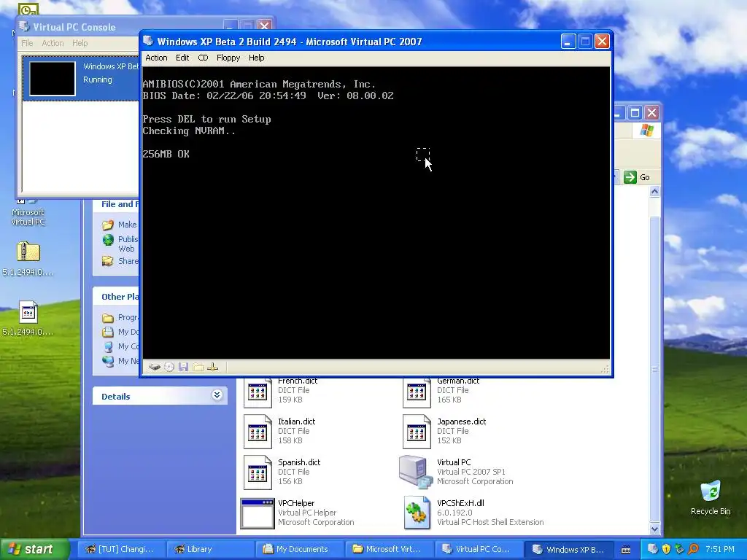Select the Windows XP Beta VM thumbnail in Console
Image resolution: width=747 pixels, height=560 pixels.
tap(53, 79)
